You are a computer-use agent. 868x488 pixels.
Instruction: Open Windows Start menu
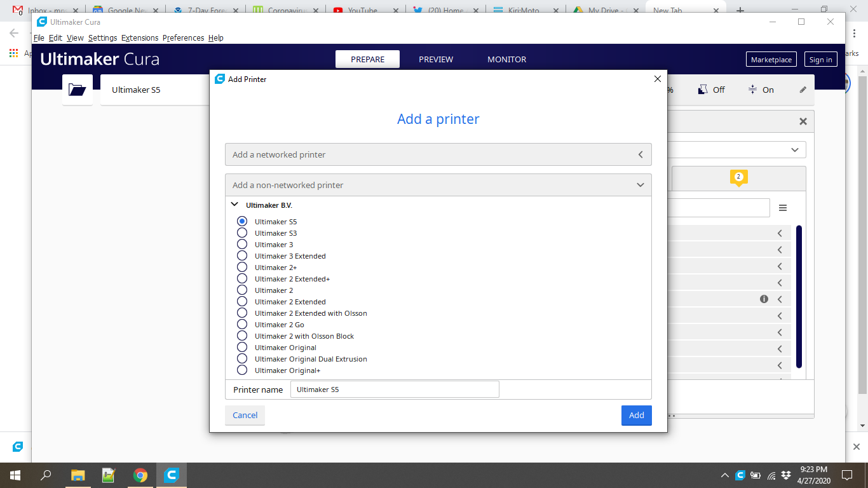pyautogui.click(x=15, y=475)
